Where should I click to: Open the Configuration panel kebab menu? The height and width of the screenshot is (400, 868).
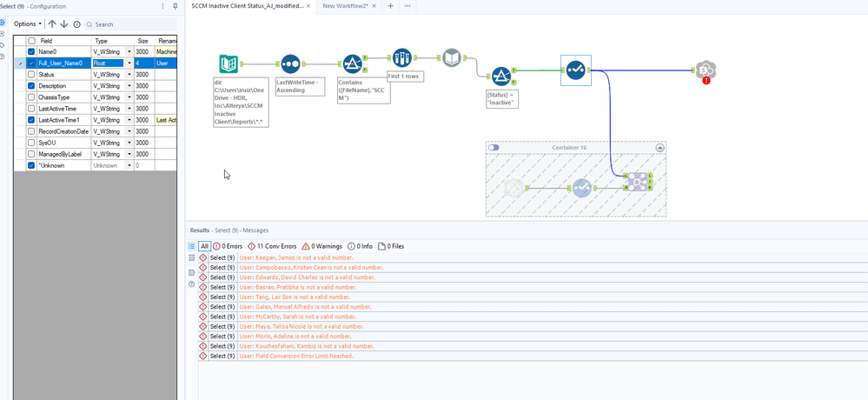162,6
